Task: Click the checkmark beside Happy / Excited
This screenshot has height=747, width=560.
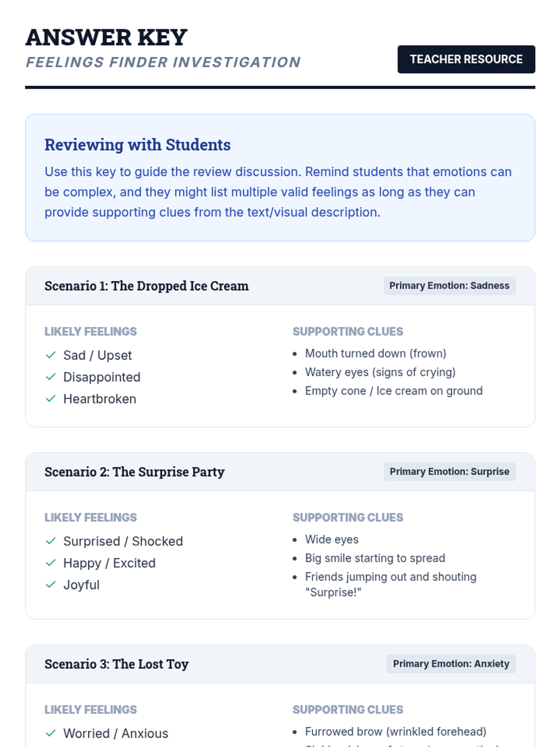Action: pos(51,563)
